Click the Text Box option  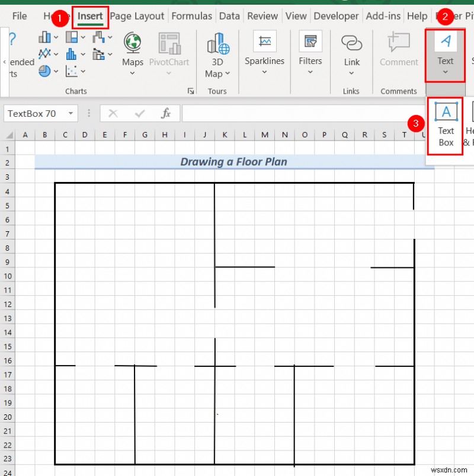click(x=445, y=123)
